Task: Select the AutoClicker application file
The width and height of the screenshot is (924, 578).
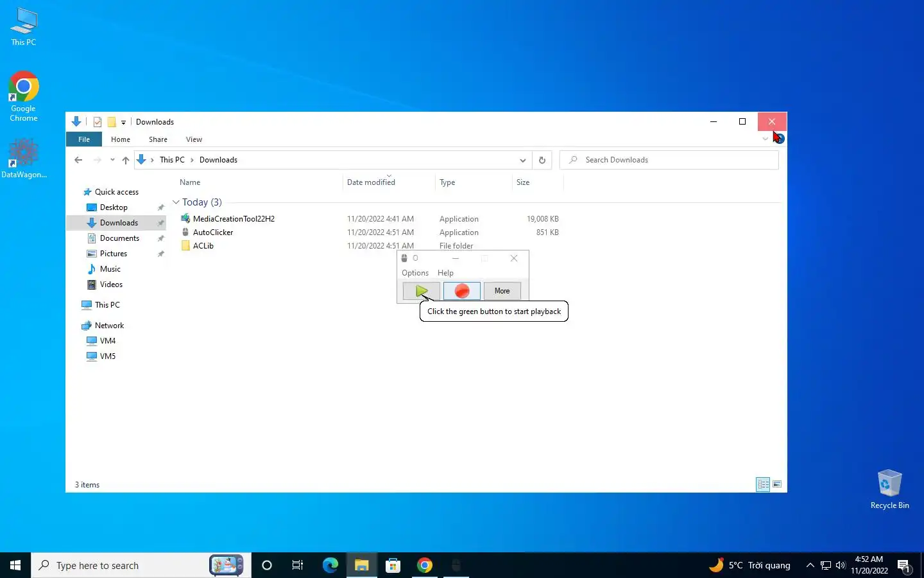Action: pos(213,232)
